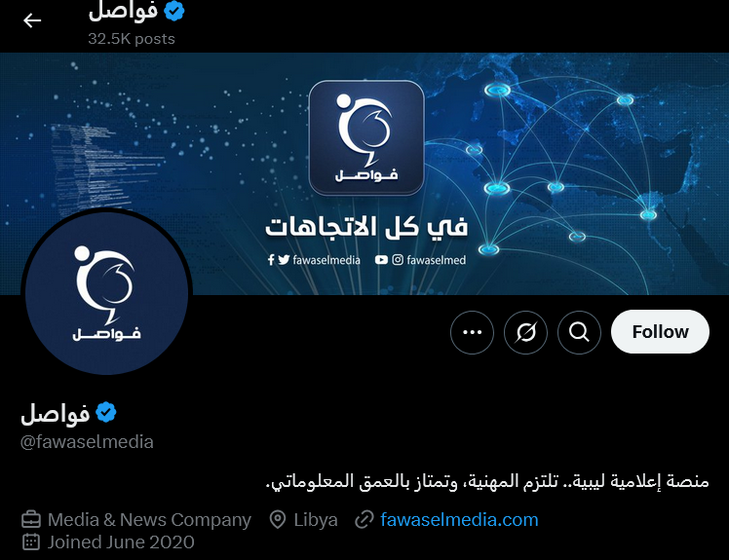Click the verified badge in top header

coord(174,11)
